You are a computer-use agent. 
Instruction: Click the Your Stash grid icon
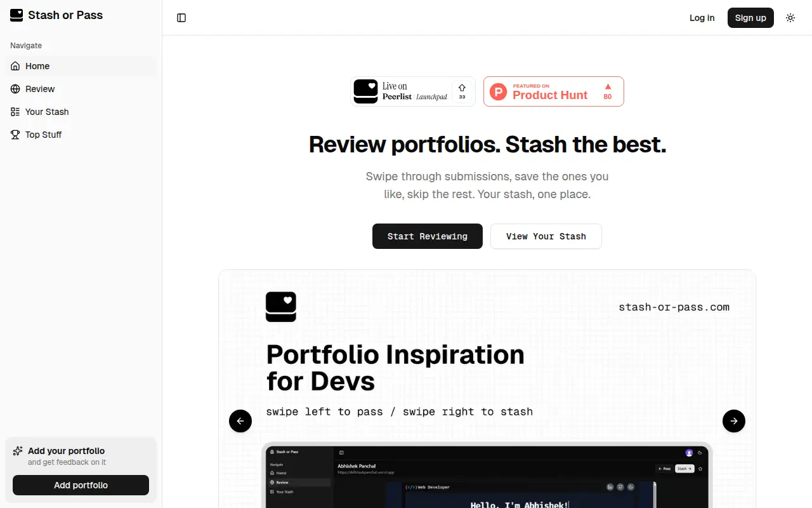pos(15,112)
